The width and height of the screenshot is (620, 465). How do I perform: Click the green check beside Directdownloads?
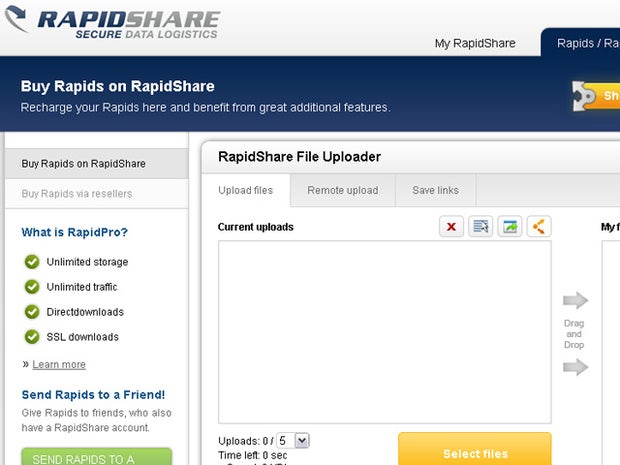[x=32, y=312]
